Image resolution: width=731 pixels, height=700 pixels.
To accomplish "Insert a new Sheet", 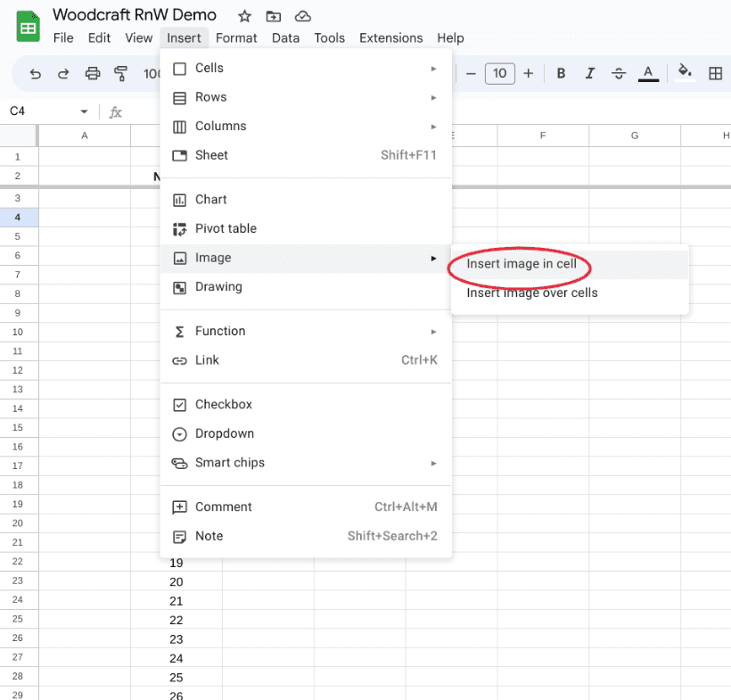I will (306, 155).
